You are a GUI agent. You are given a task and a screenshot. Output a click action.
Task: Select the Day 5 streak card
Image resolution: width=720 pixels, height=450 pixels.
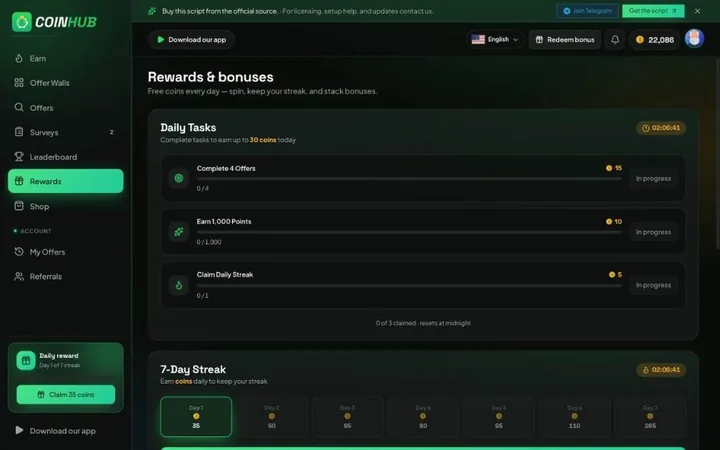pyautogui.click(x=499, y=416)
